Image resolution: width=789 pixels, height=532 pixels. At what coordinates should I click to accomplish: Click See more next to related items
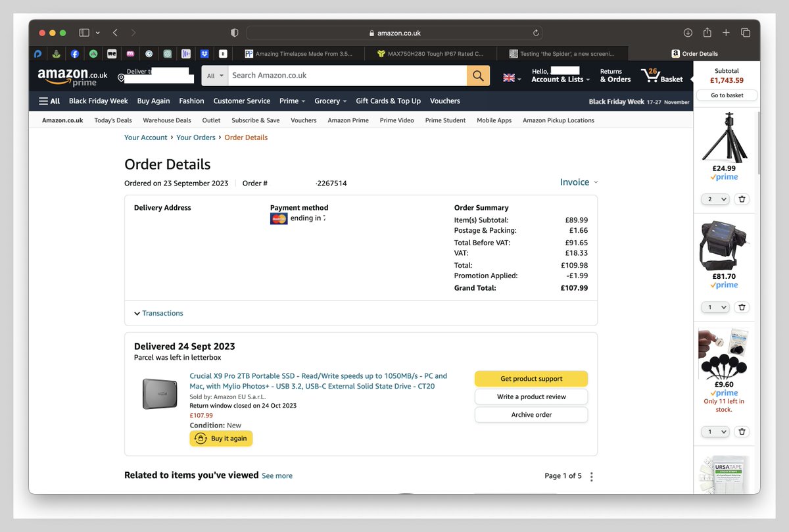point(277,475)
